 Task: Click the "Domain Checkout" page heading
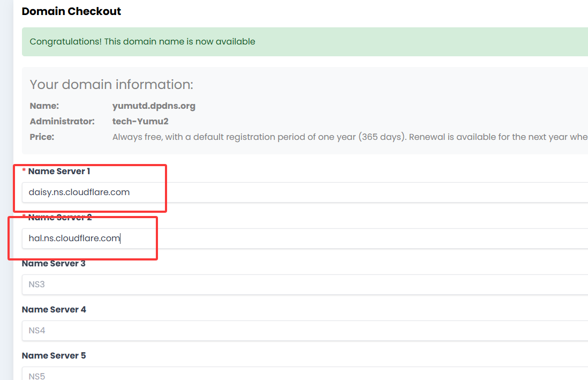pyautogui.click(x=71, y=11)
